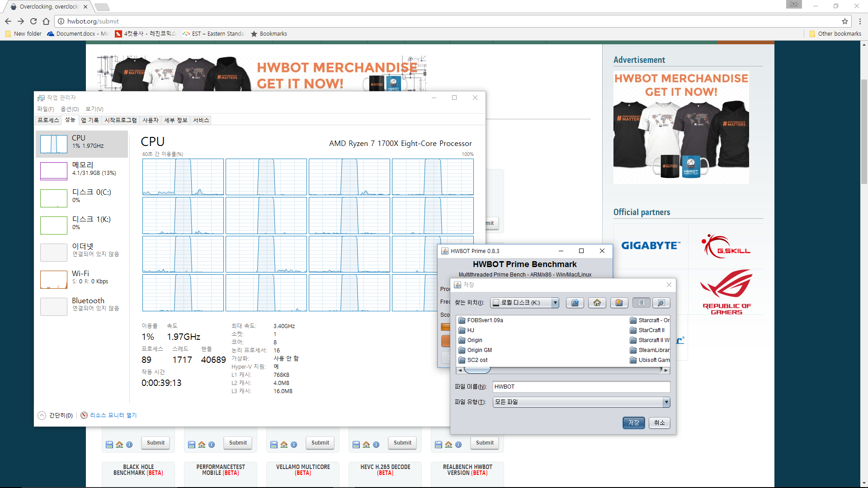868x488 pixels.
Task: Open the Republic of Gamers partner logo
Action: click(x=726, y=292)
